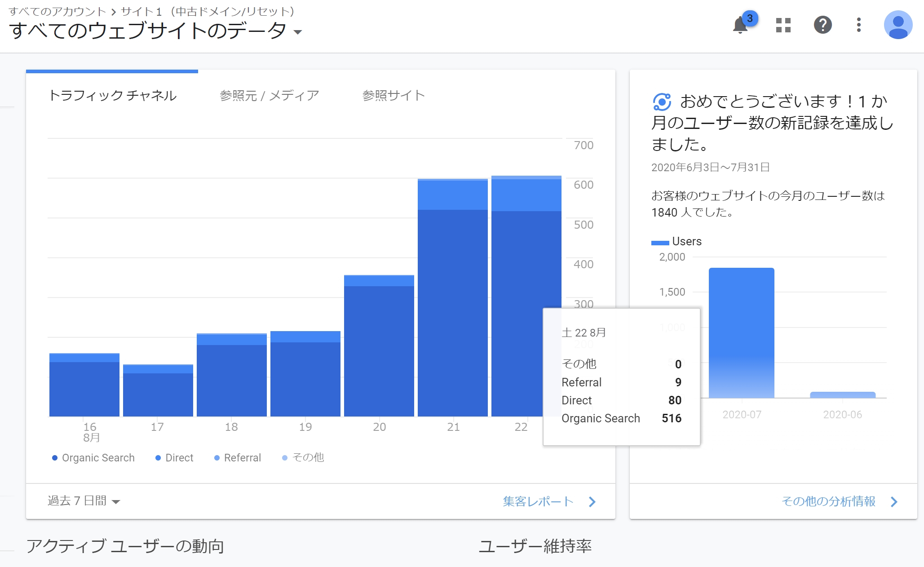Open the 集客レポート link
Screen dimensions: 924x567
[538, 501]
